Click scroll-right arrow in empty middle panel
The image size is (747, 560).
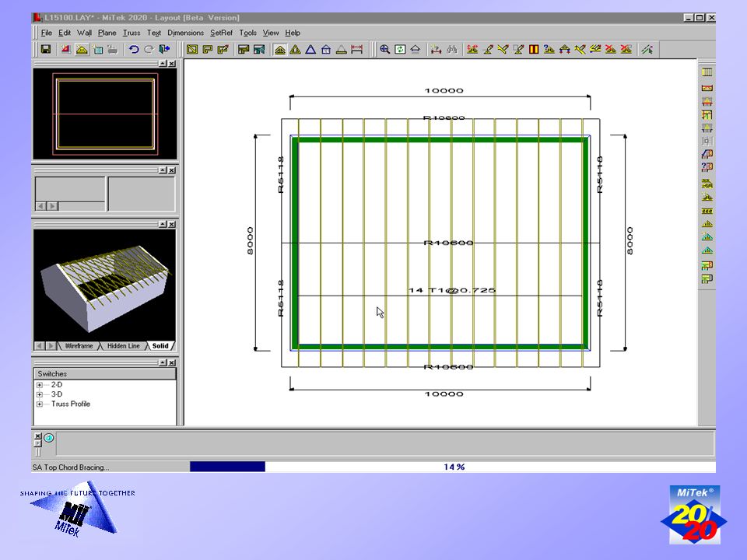[52, 206]
